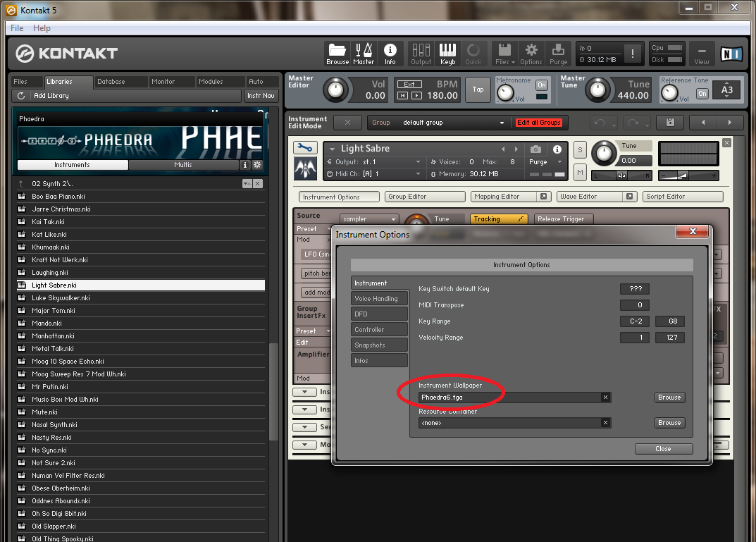This screenshot has height=542, width=756.
Task: Open the undo history dropdown arrow
Action: click(614, 125)
